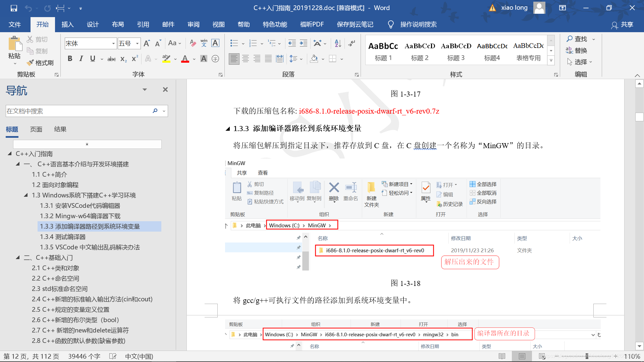Toggle Italic formatting
644x362 pixels.
click(x=81, y=59)
